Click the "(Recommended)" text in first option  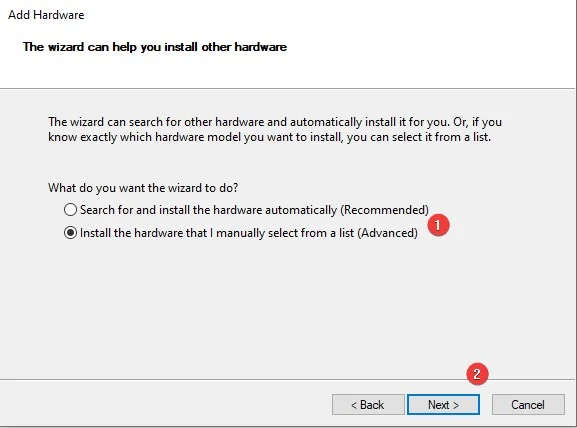point(384,210)
